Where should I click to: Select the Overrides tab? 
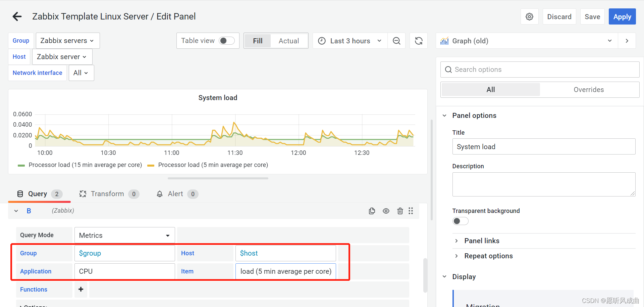(x=589, y=90)
